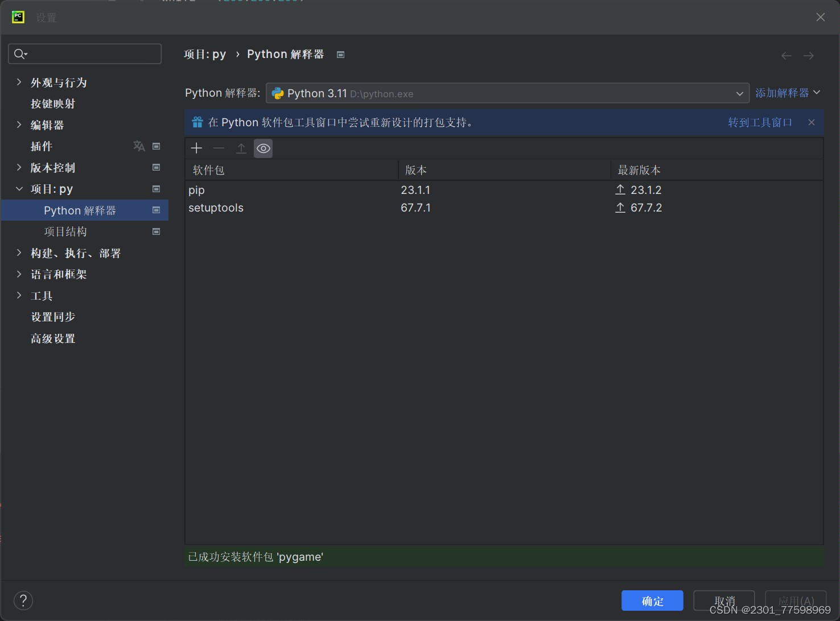The height and width of the screenshot is (621, 840).
Task: Click the 转到工具窗口 link
Action: (x=760, y=122)
